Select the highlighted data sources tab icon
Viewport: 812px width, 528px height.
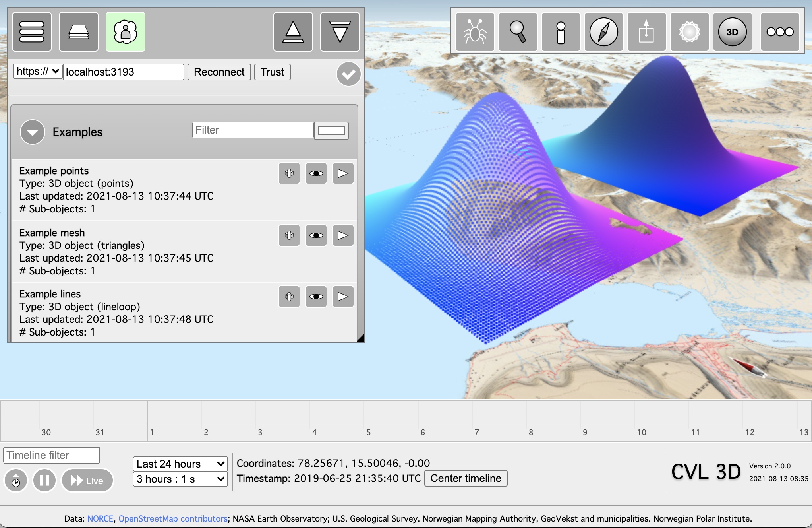click(x=126, y=32)
